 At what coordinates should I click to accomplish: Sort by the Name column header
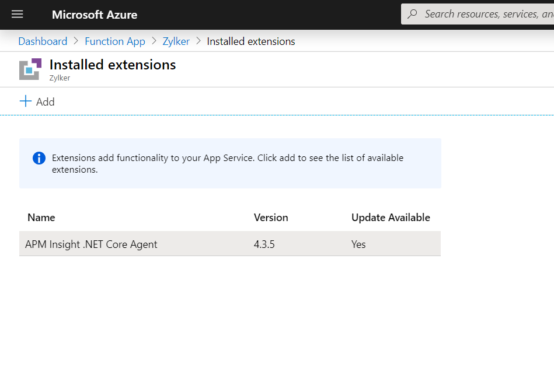pyautogui.click(x=41, y=218)
